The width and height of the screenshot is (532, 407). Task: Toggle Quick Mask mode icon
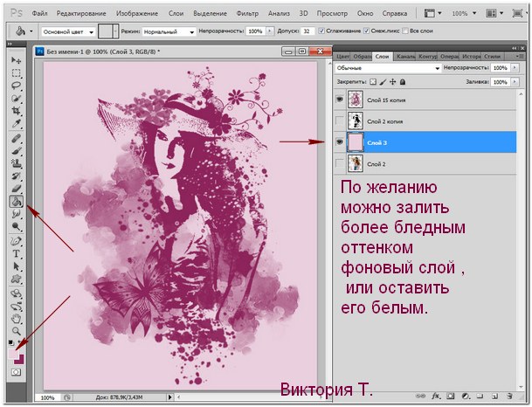pos(16,372)
